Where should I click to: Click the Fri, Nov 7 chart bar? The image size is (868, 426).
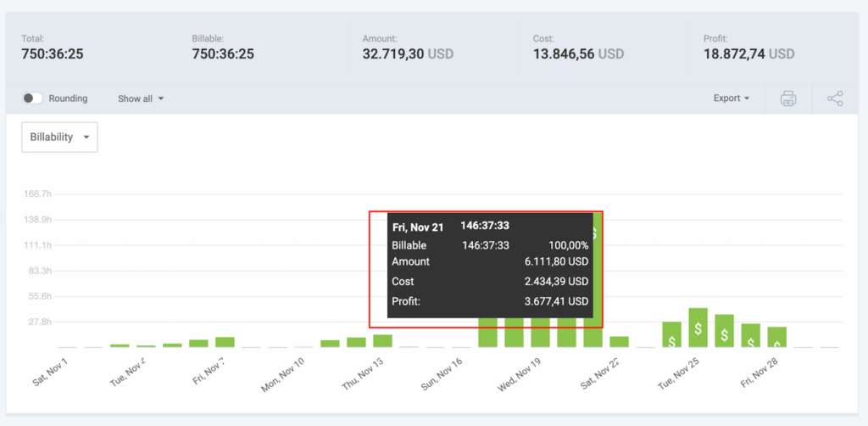click(x=225, y=342)
